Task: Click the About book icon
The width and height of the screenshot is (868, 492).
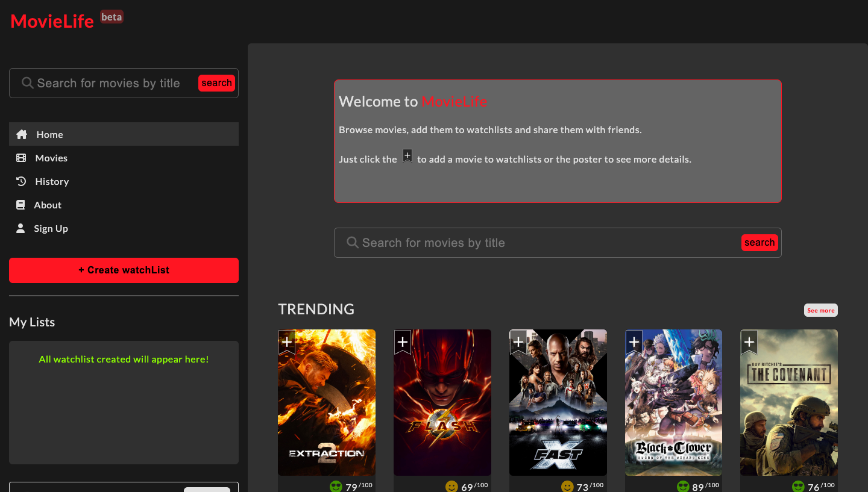Action: click(x=20, y=205)
